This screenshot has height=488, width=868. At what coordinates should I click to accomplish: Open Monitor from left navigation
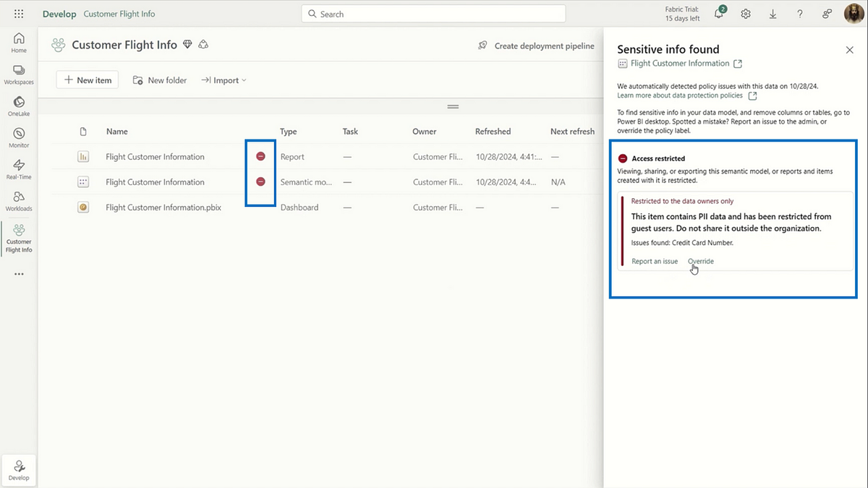pos(19,137)
